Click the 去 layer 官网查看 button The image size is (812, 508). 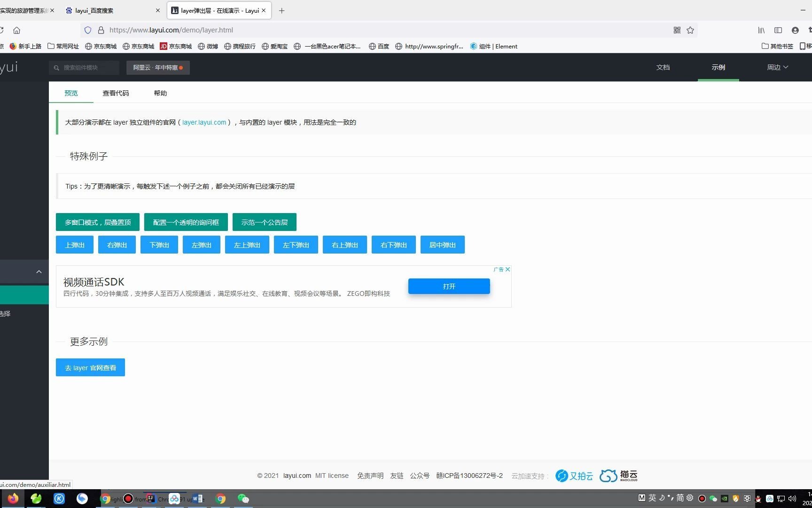point(90,367)
